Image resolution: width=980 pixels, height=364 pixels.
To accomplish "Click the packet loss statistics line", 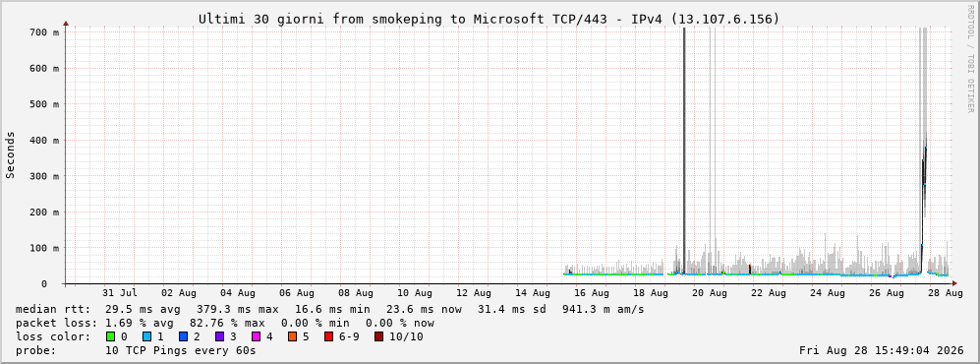I will pos(225,323).
